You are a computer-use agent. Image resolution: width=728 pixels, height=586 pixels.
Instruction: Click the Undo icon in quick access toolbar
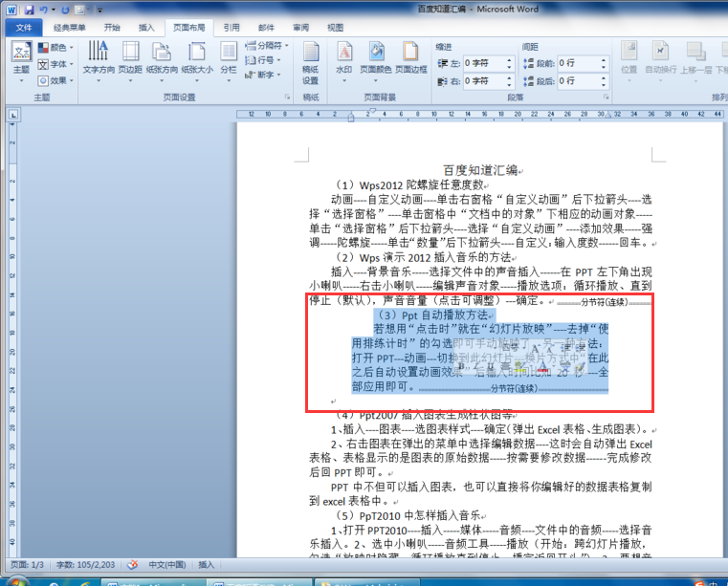tap(44, 10)
